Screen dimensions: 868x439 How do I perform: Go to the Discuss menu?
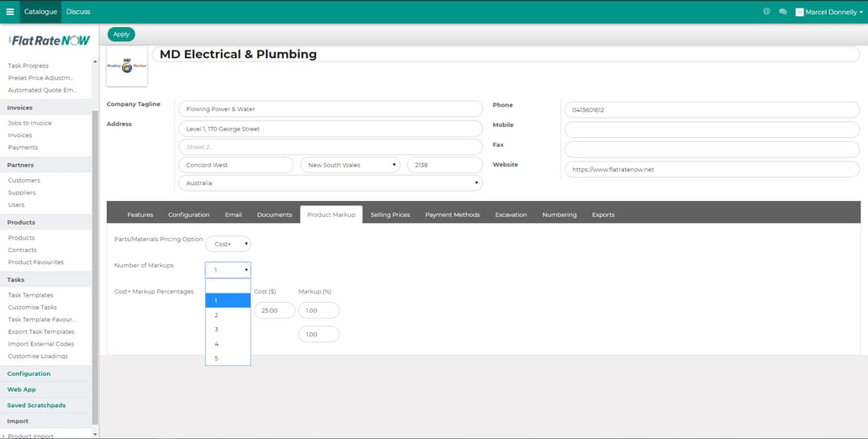click(x=78, y=12)
